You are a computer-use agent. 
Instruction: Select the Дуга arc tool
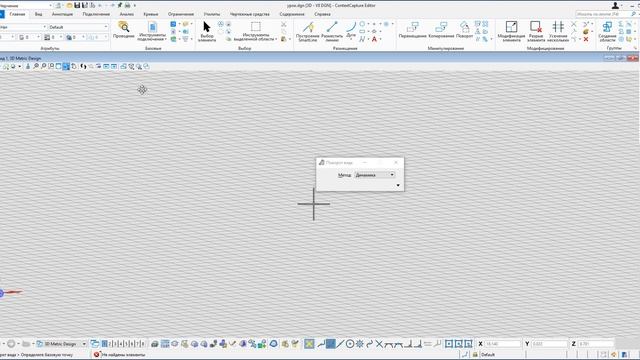pos(351,31)
